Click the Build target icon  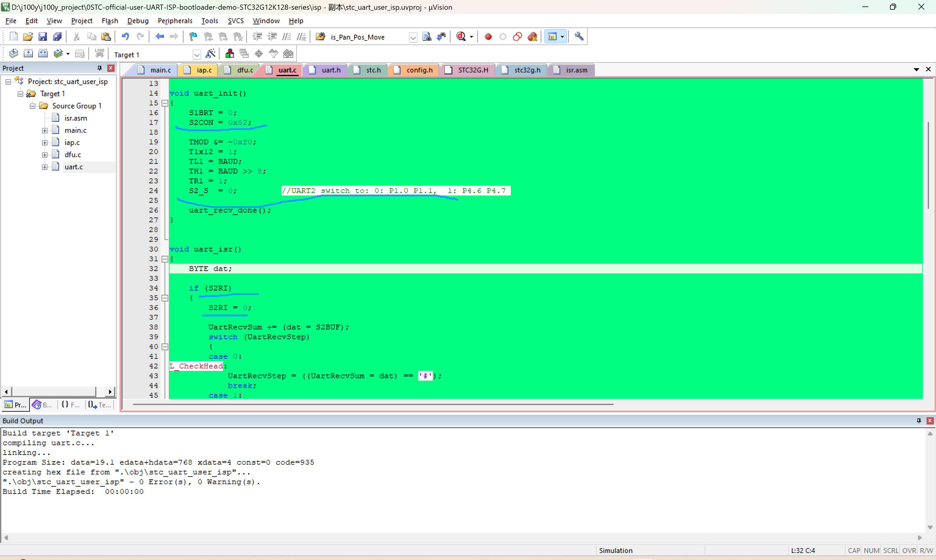pyautogui.click(x=28, y=54)
